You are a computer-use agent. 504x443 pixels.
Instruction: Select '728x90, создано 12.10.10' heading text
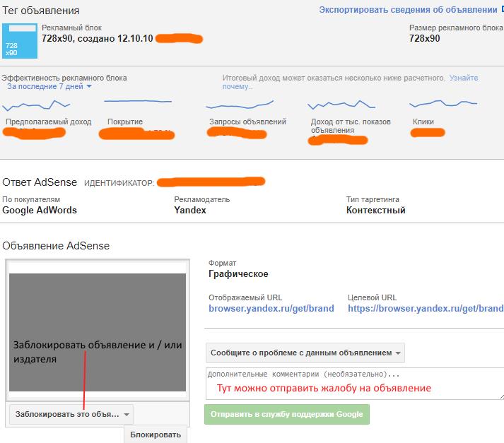tap(97, 39)
